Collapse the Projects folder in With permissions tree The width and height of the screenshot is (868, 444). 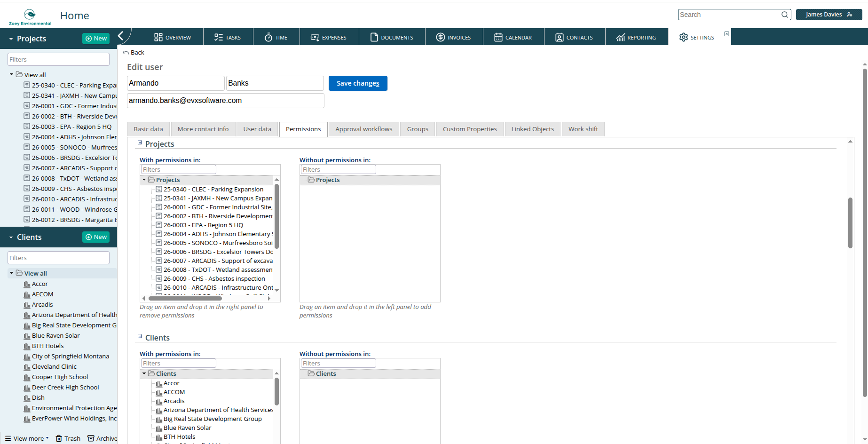coord(144,180)
